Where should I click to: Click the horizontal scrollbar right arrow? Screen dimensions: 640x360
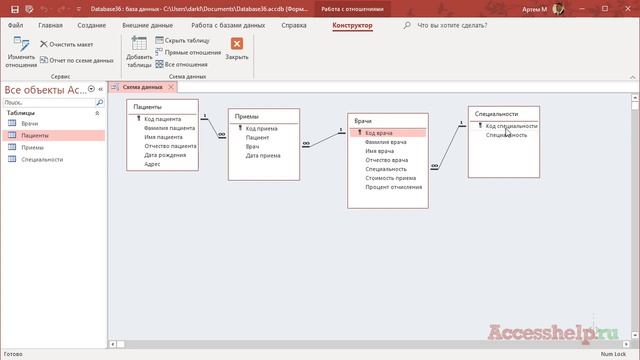(x=626, y=344)
